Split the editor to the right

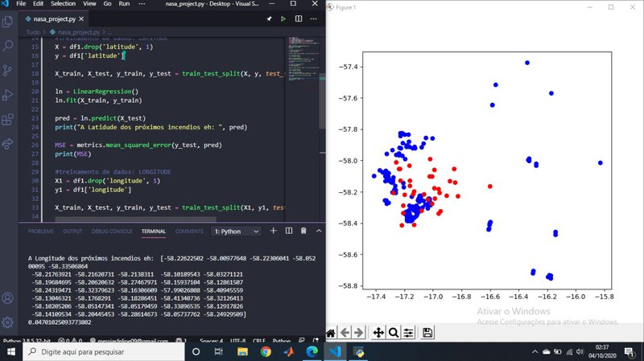(x=299, y=18)
